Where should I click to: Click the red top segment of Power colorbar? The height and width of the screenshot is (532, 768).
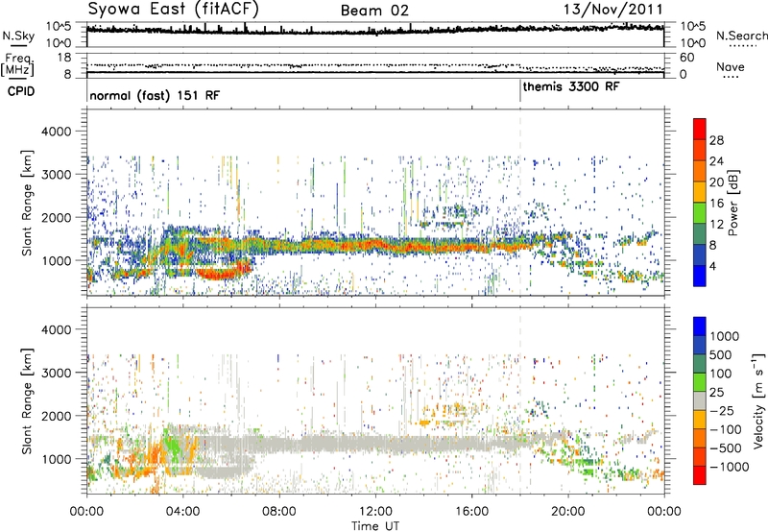(700, 130)
